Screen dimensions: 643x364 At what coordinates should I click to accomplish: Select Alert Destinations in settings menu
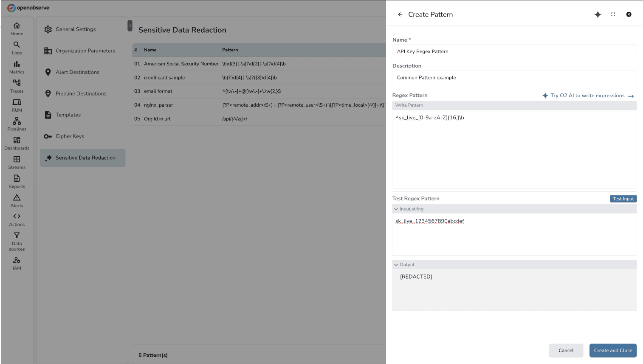pyautogui.click(x=77, y=72)
